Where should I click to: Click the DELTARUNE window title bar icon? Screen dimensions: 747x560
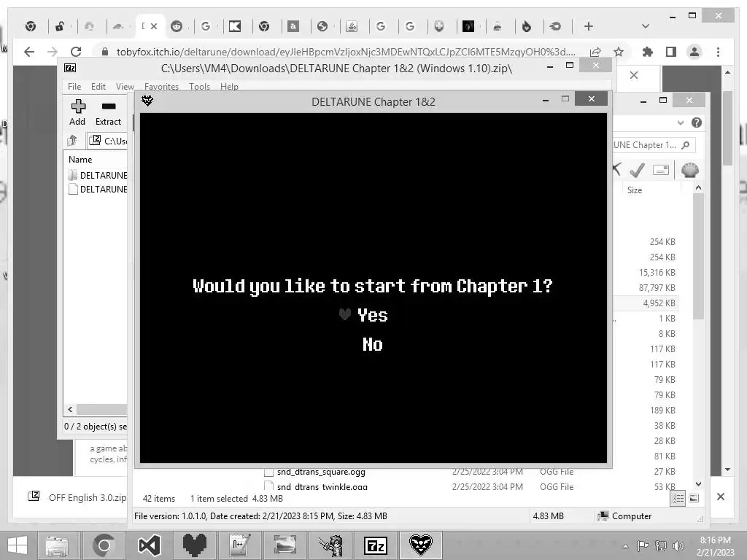[x=147, y=101]
